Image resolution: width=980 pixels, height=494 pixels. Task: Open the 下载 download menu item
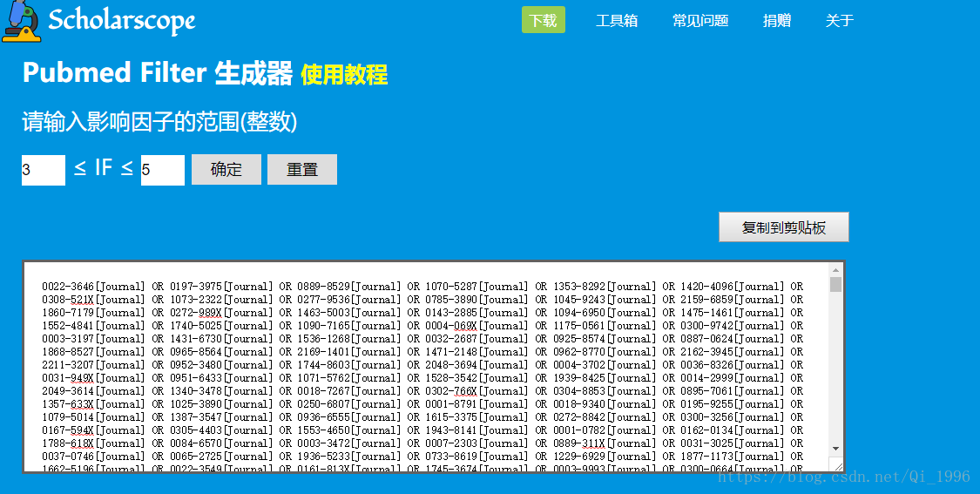click(543, 20)
